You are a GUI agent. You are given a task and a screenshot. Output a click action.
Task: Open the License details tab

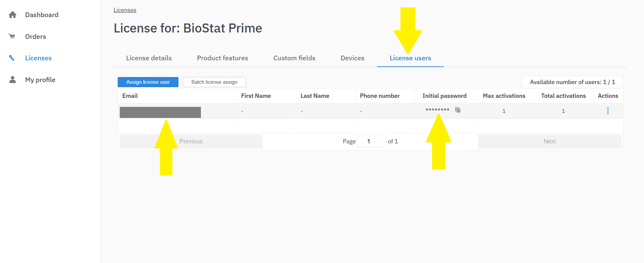tap(149, 58)
